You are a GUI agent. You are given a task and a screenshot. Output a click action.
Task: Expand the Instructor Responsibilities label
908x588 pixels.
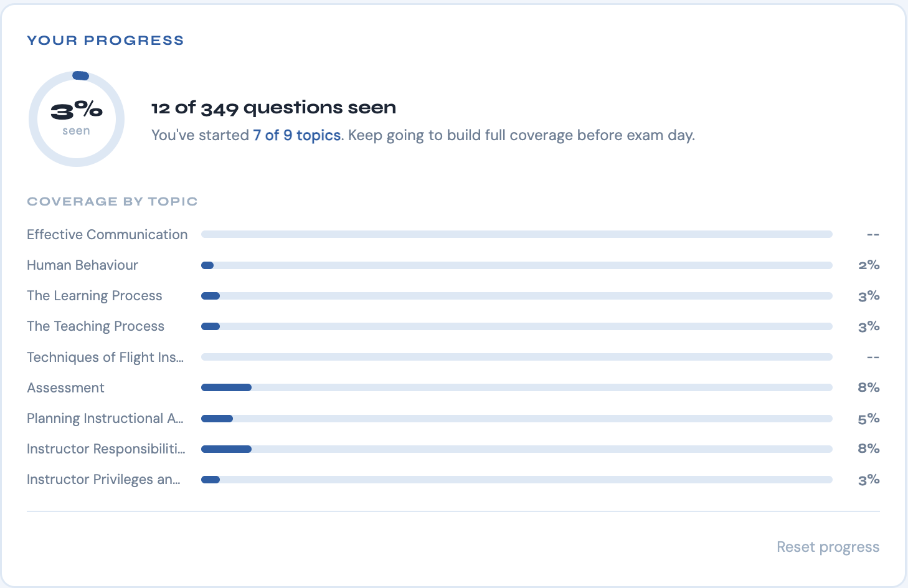tap(106, 448)
